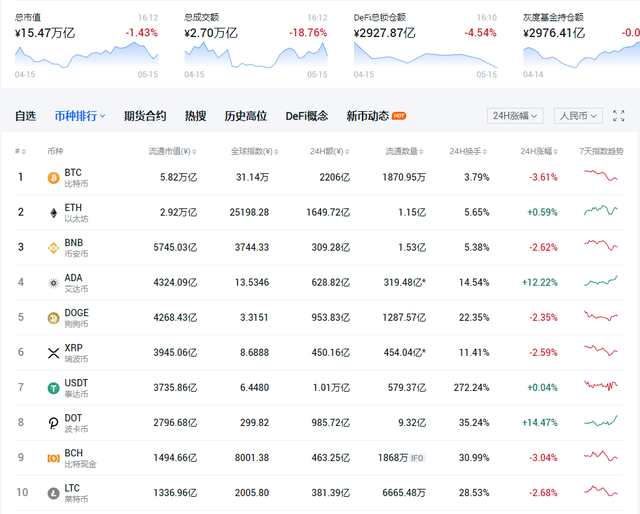Expand the 币种排行 tab chevron

pos(102,116)
